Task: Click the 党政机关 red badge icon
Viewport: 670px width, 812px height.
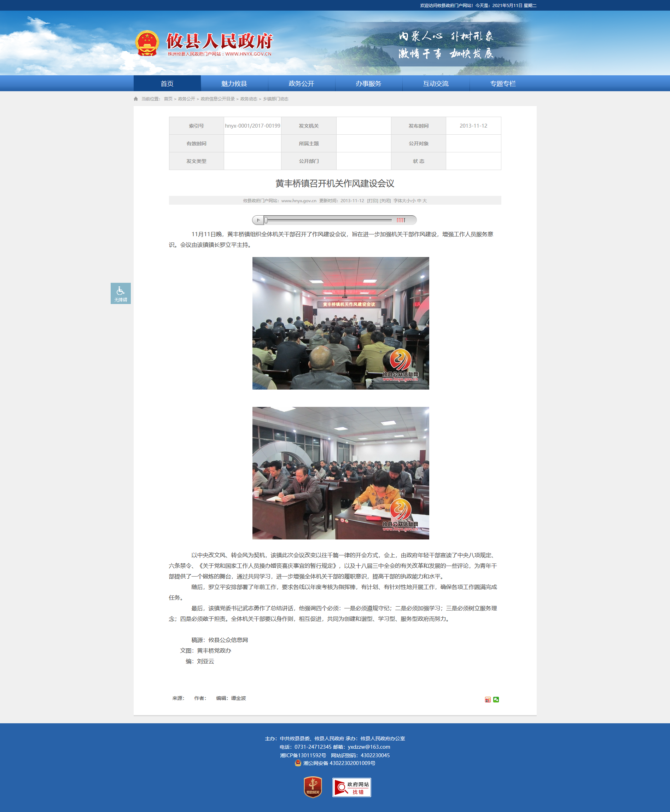Action: (x=313, y=787)
